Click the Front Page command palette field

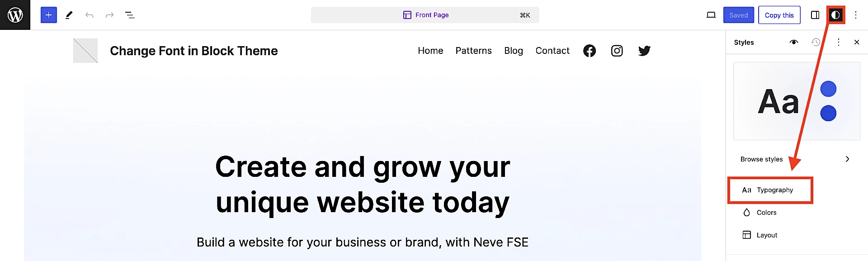coord(425,15)
